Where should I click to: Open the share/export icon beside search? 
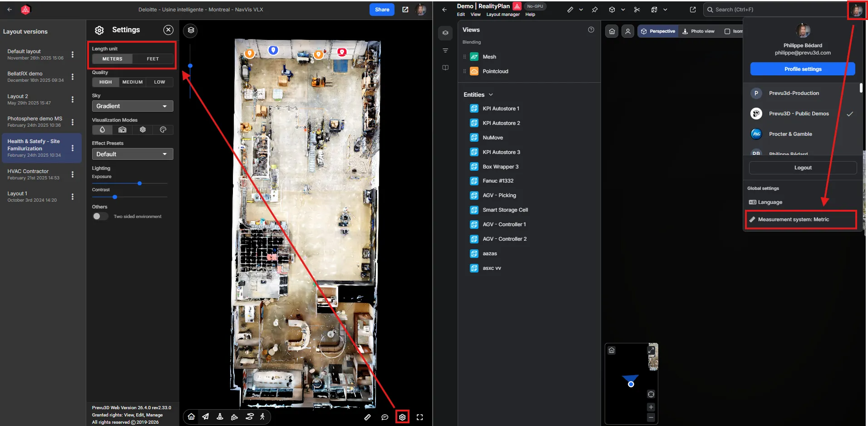(693, 10)
